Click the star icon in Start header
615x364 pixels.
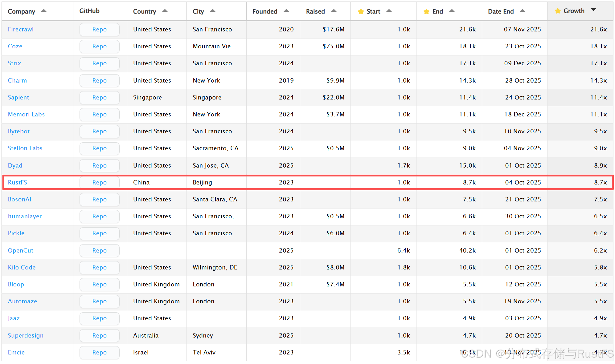pyautogui.click(x=361, y=12)
